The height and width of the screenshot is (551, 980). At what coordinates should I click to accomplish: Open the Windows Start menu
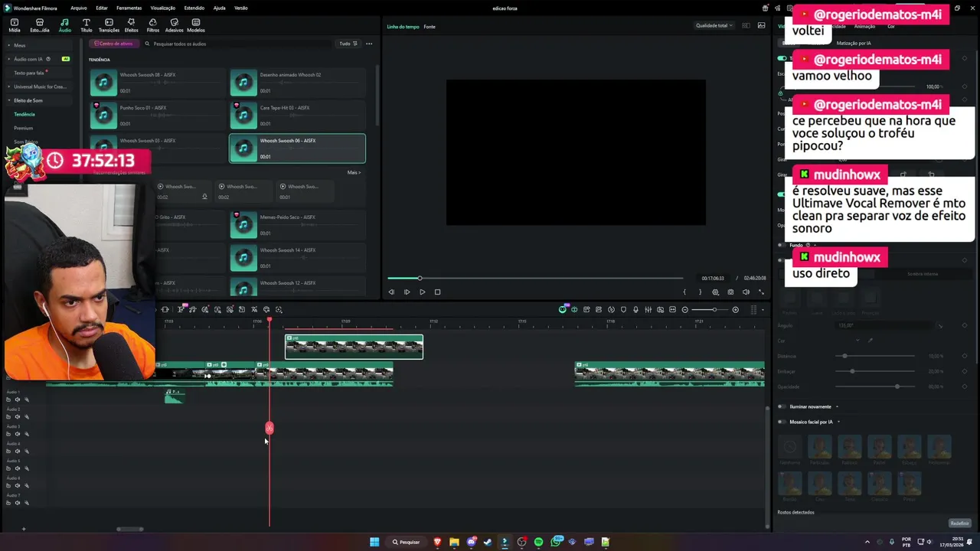tap(374, 542)
